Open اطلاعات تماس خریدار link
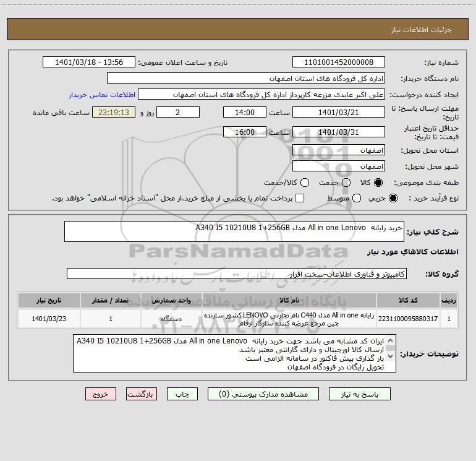The height and width of the screenshot is (461, 476). 102,95
